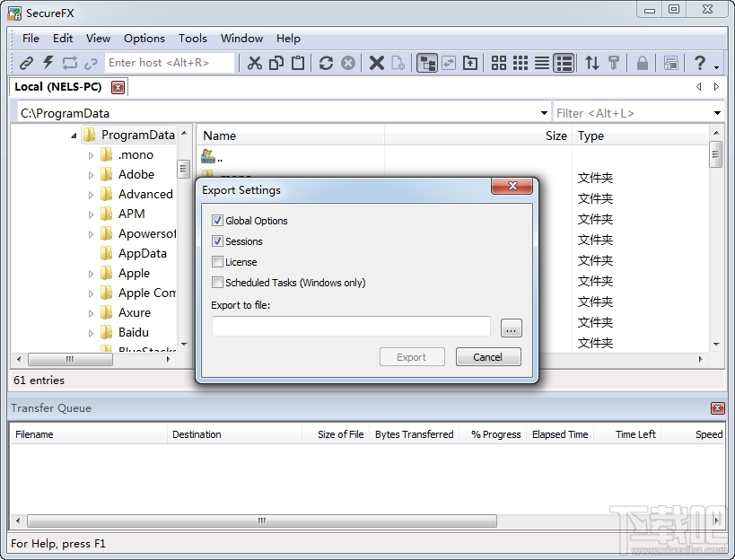Click the Delete (X) toolbar icon
This screenshot has width=735, height=560.
pos(376,63)
